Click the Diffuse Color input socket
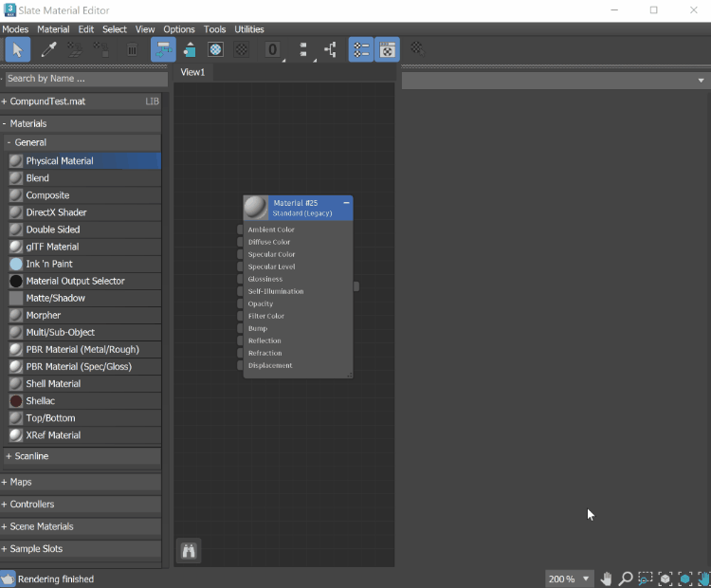The height and width of the screenshot is (588, 711). pyautogui.click(x=241, y=242)
